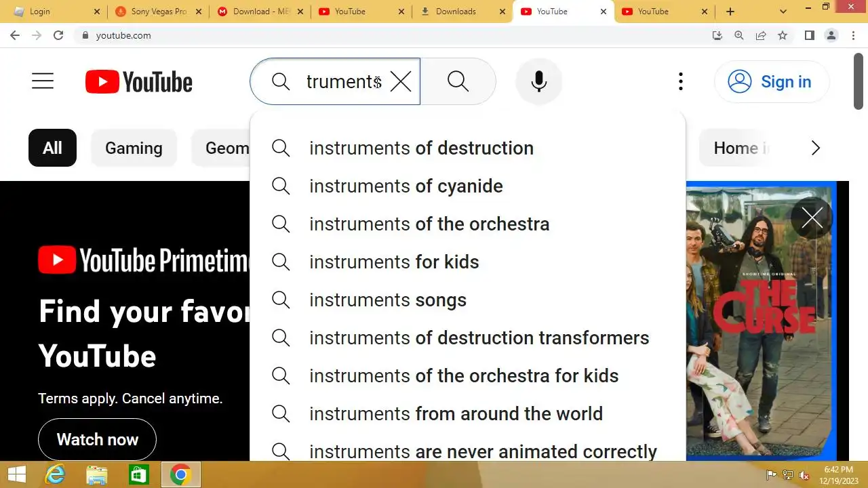The width and height of the screenshot is (868, 488).
Task: Bookmark this page with star icon
Action: point(783,35)
